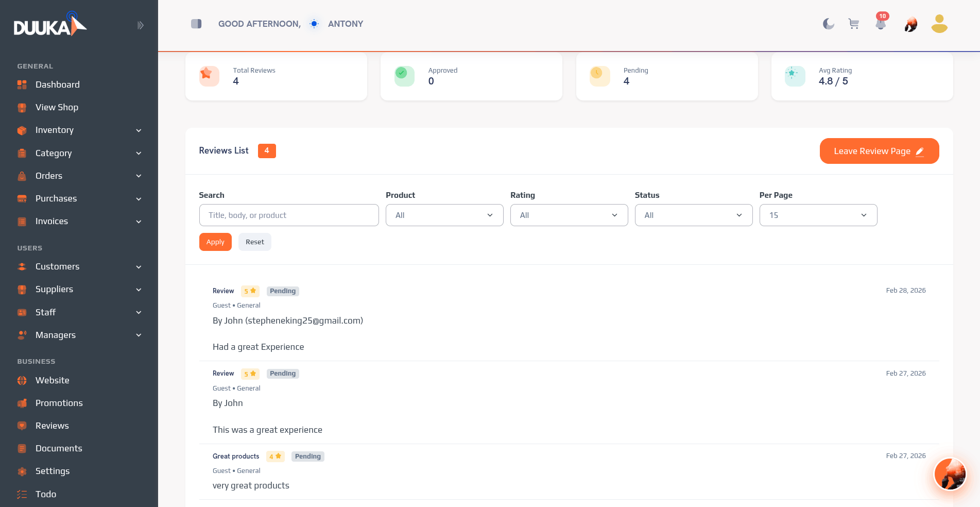Focus the Search reviews input field

[289, 215]
